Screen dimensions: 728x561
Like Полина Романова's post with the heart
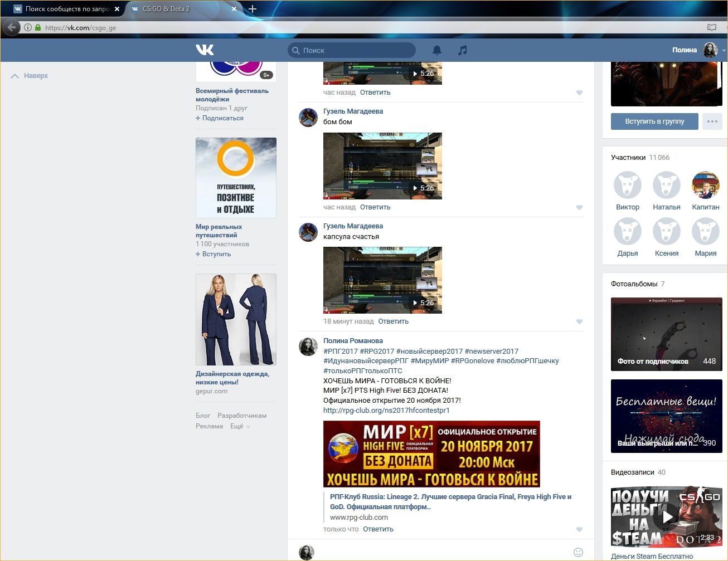tap(579, 529)
